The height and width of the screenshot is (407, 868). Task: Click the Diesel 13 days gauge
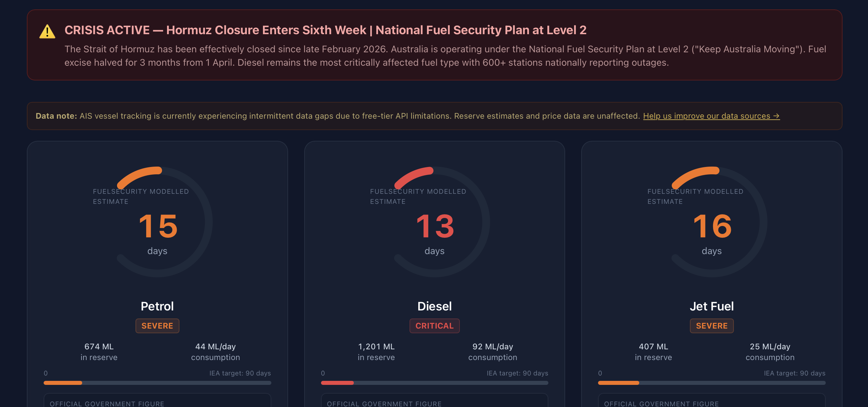pos(434,222)
